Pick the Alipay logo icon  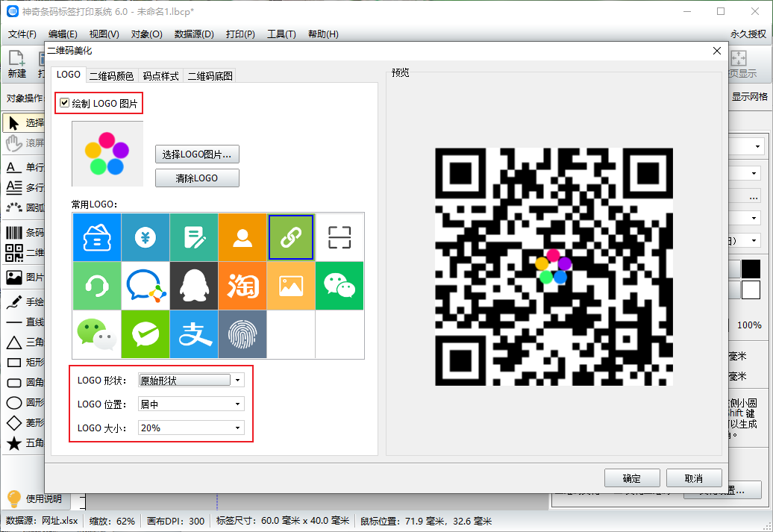click(x=194, y=334)
